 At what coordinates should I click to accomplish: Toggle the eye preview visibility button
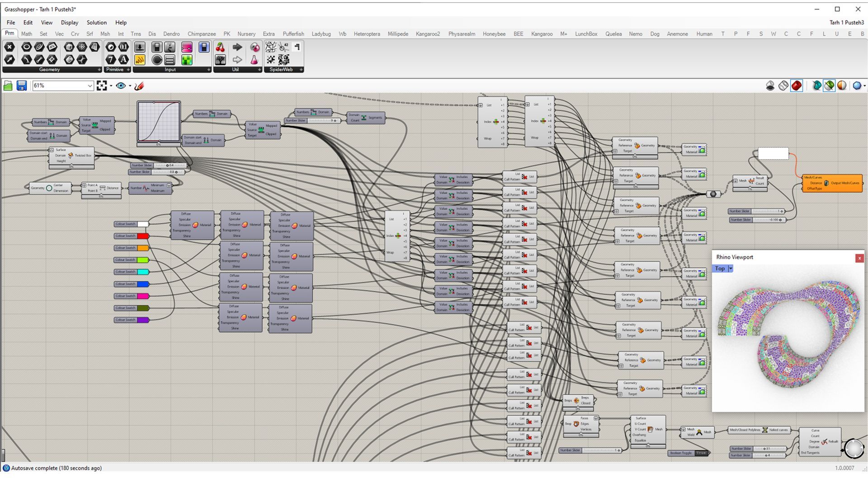[x=121, y=85]
